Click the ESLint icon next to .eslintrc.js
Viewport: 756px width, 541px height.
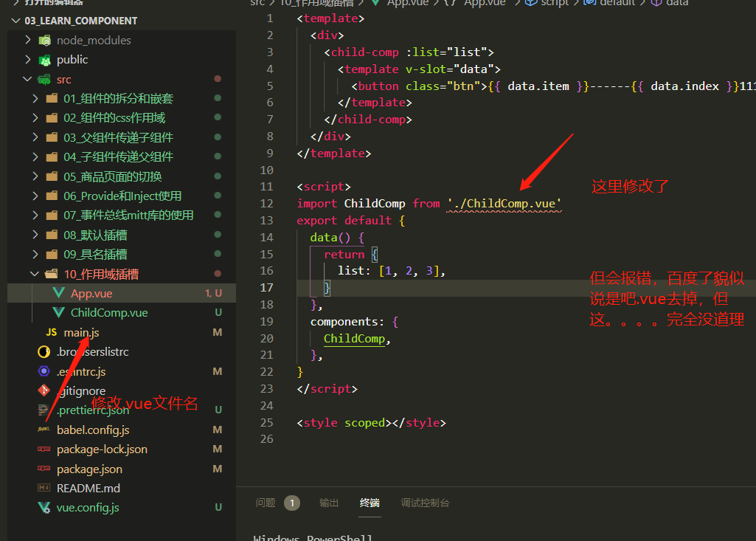click(x=43, y=371)
